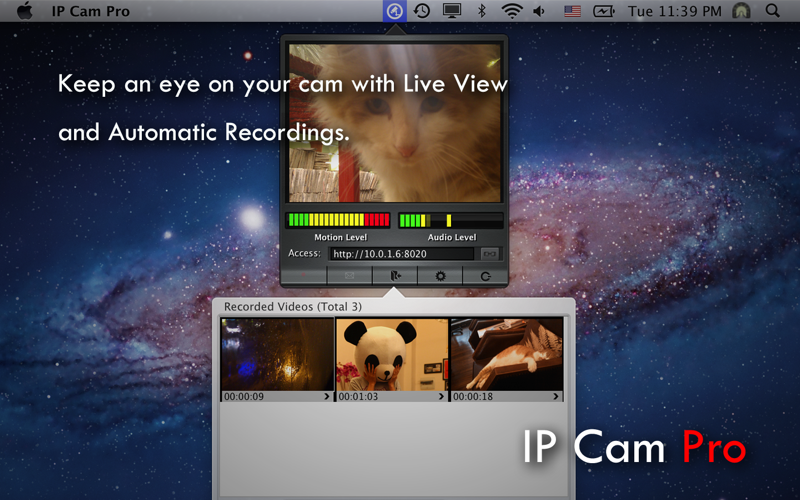Open Time Machine menu bar icon

tap(421, 11)
